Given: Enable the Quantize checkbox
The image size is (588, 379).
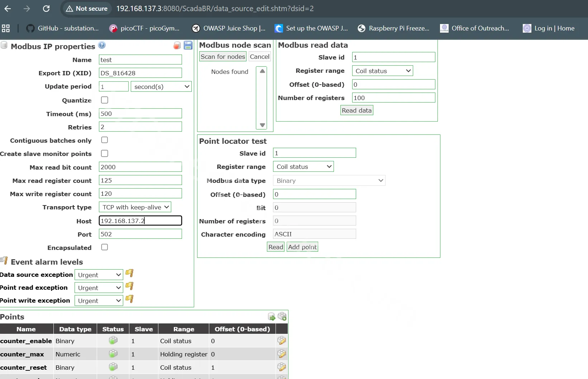Looking at the screenshot, I should (x=105, y=100).
